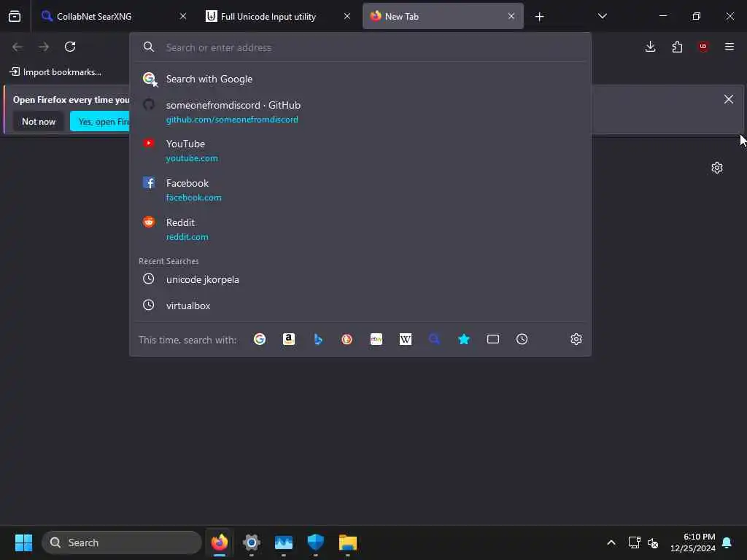Select recent search virtualbox

click(360, 306)
